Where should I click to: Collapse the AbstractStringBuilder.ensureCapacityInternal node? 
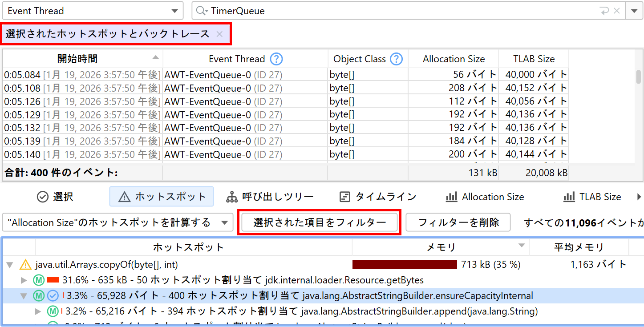click(24, 295)
